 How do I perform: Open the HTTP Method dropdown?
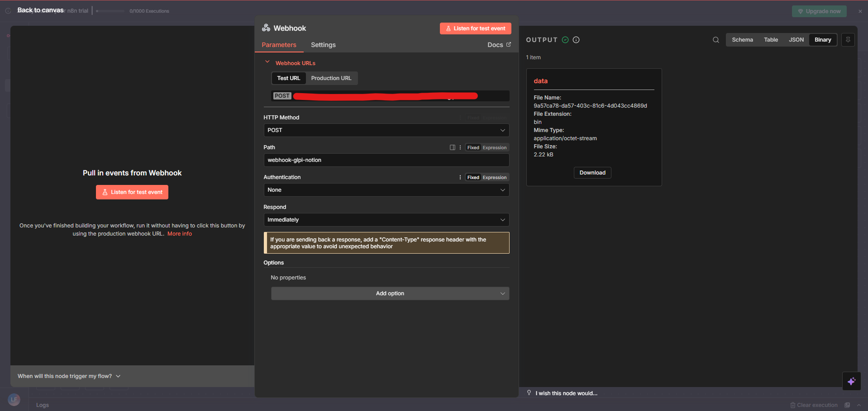386,130
